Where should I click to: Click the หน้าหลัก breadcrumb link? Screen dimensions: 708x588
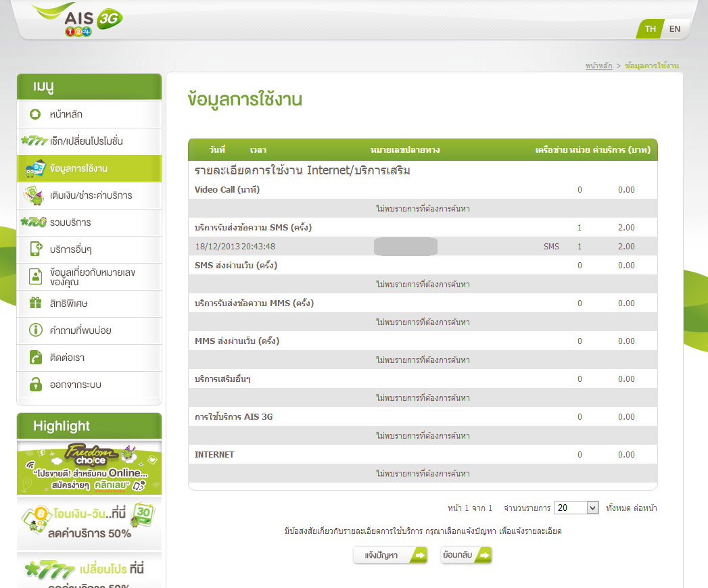pos(598,66)
